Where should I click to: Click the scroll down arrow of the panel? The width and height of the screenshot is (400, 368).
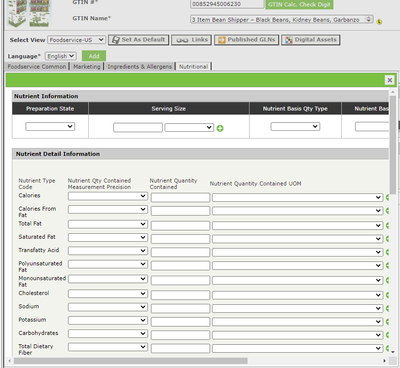click(392, 352)
